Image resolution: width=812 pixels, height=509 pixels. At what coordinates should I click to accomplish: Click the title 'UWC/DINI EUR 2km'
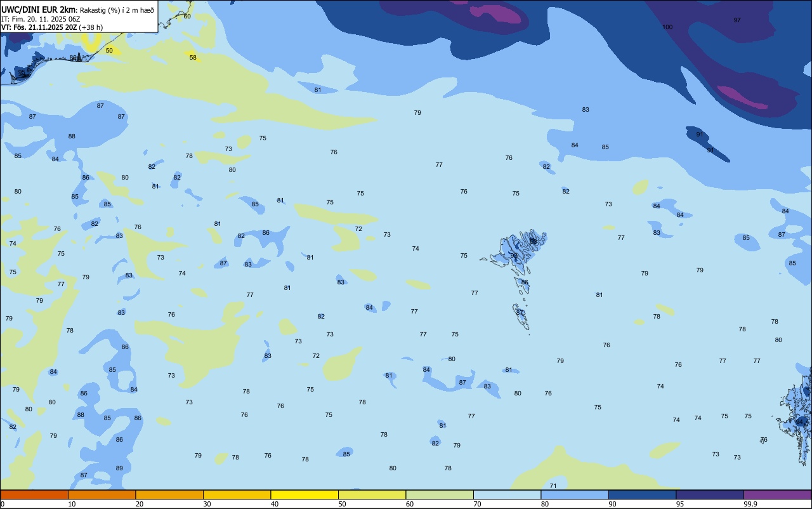(39, 10)
